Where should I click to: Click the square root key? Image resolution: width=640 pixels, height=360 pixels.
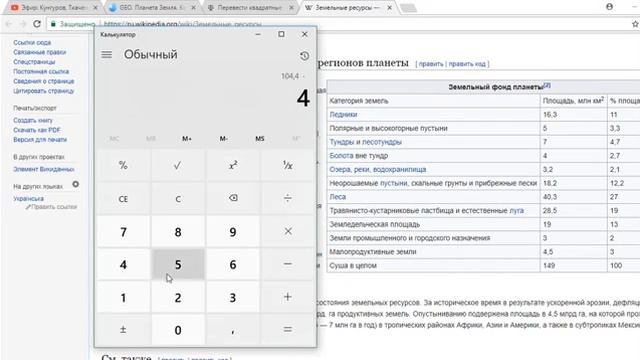click(x=178, y=165)
